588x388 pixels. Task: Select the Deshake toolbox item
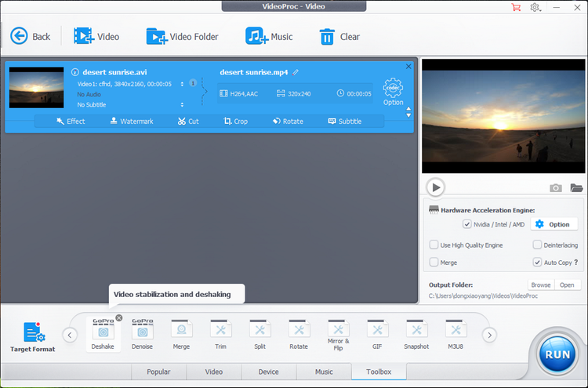[103, 335]
